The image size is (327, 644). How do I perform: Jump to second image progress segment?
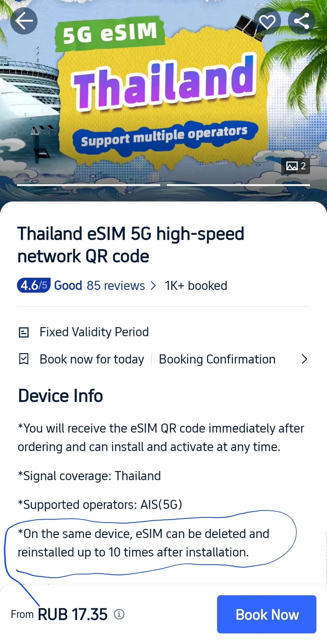coord(238,185)
